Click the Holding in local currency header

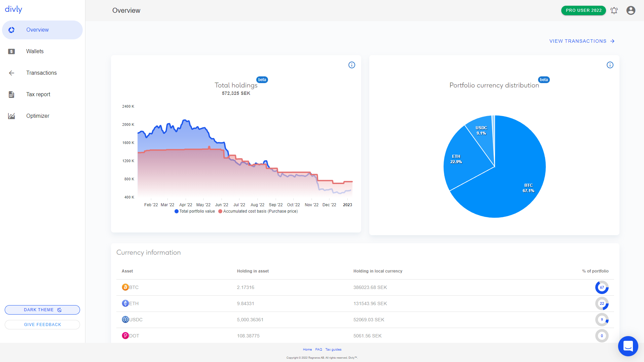(x=378, y=271)
